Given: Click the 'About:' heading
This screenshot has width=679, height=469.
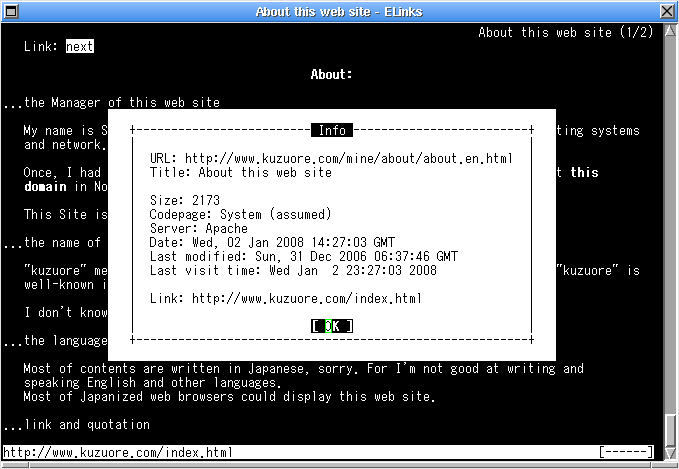Looking at the screenshot, I should click(331, 74).
